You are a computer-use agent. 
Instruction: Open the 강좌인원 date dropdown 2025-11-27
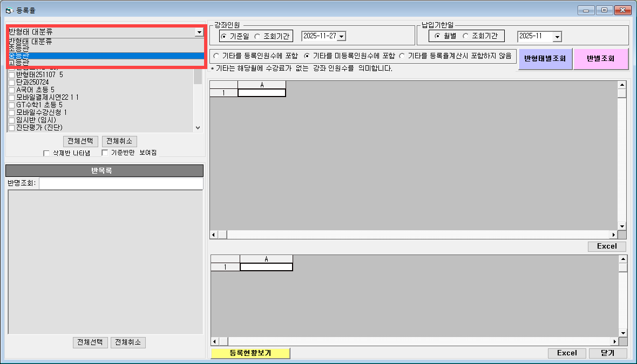point(341,36)
